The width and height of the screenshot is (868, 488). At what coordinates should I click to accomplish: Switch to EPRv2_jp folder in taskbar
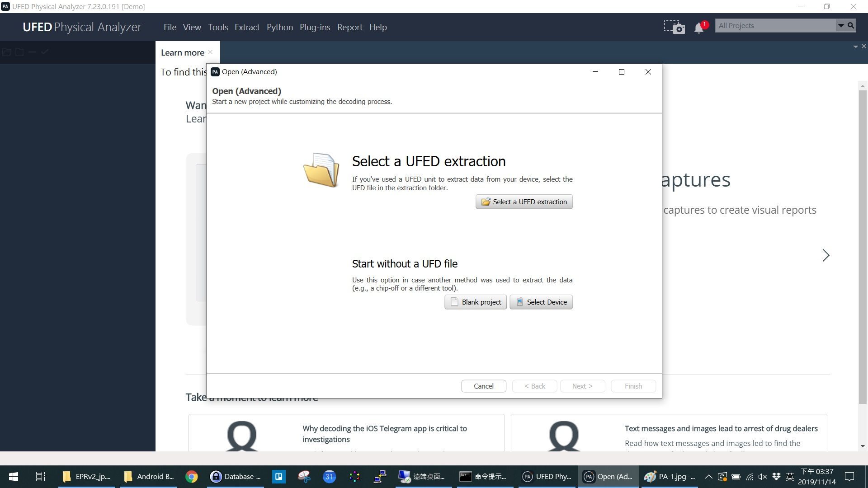point(87,477)
